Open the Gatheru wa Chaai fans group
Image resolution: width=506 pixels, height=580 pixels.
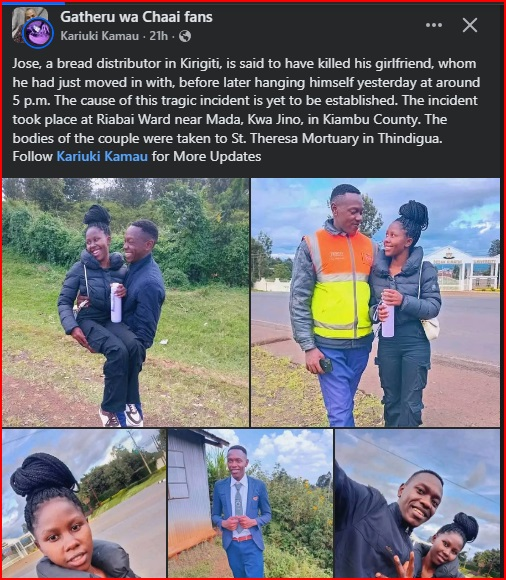pos(136,17)
